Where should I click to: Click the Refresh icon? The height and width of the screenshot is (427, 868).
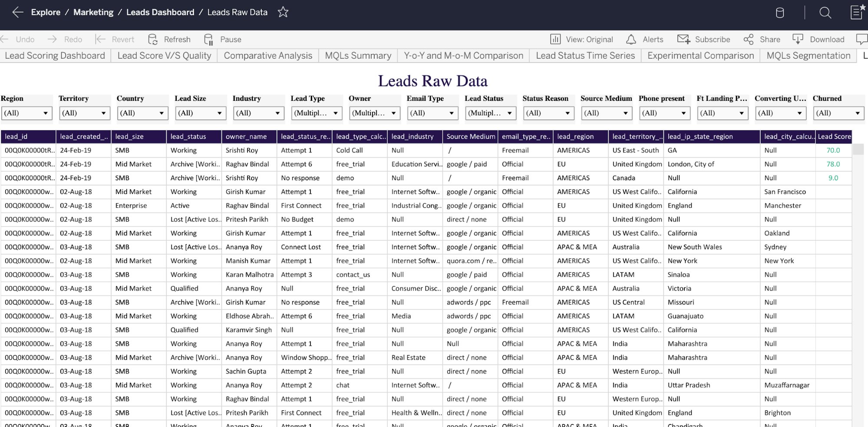pos(153,40)
